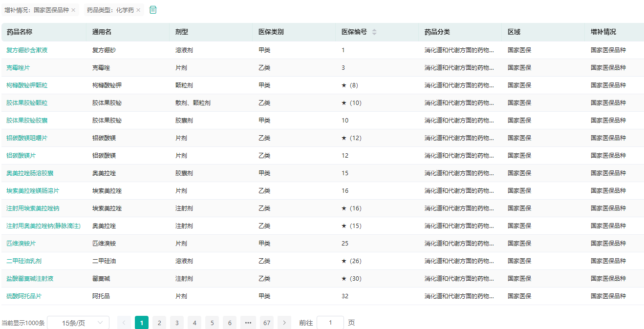
Task: Open 克霉唑片 drug link
Action: (18, 68)
